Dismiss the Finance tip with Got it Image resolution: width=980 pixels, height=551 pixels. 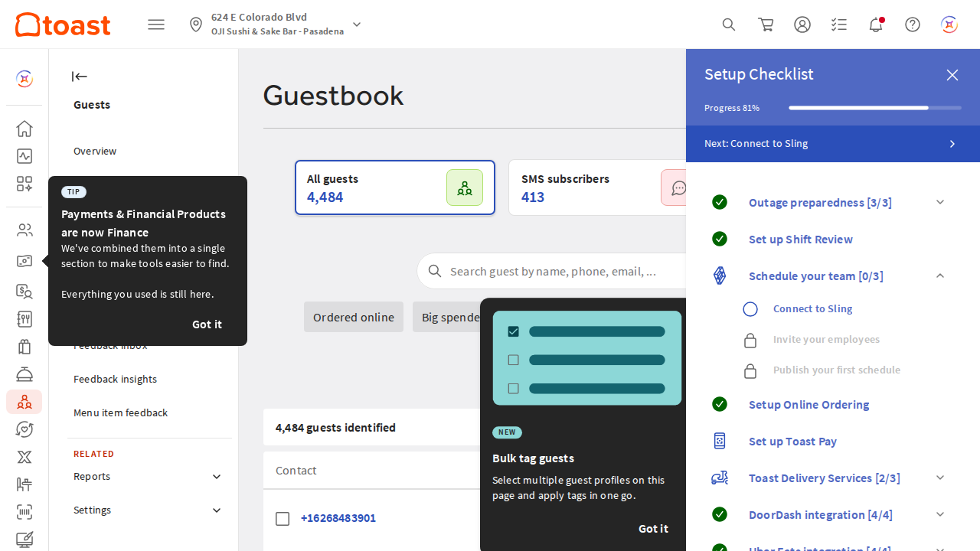(x=207, y=324)
